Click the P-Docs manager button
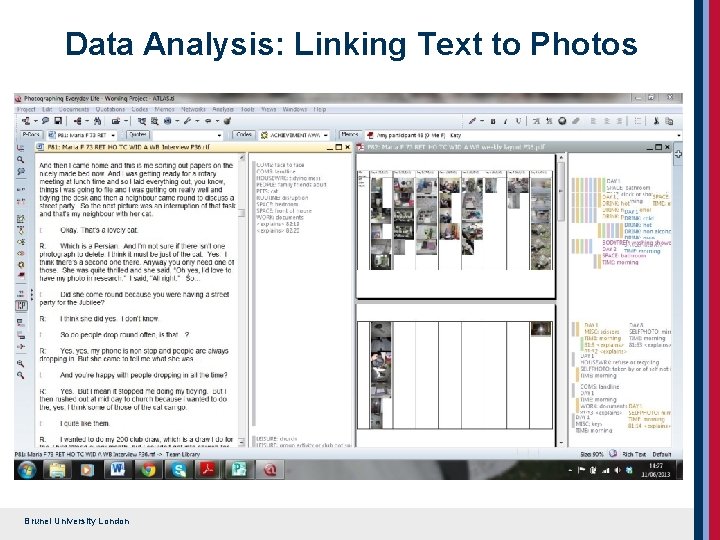The image size is (720, 540). [x=31, y=135]
